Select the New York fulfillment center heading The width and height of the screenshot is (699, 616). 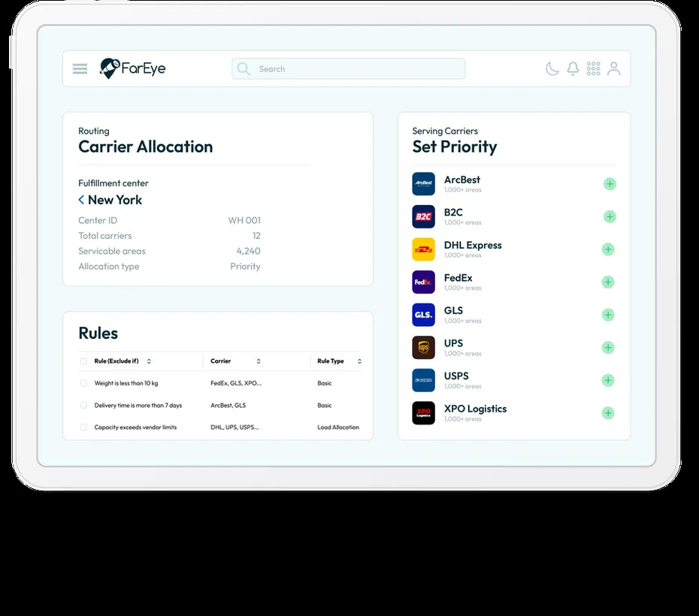pos(115,200)
